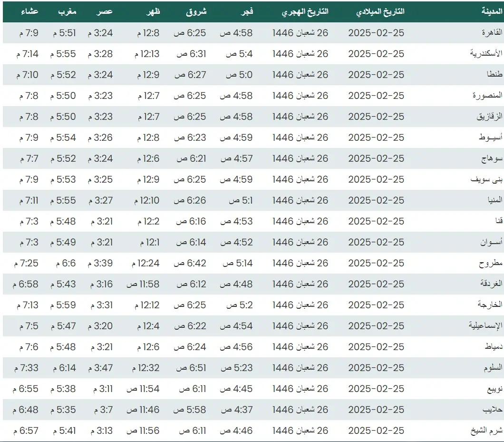Click Fajr time 5:4 ص for الأسكندرية

coord(239,54)
